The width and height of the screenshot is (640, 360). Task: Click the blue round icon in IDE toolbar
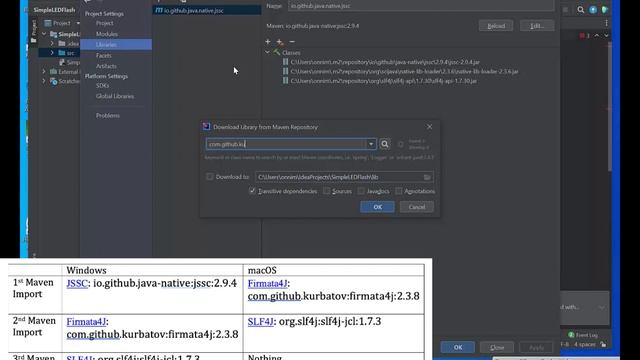pos(593,9)
